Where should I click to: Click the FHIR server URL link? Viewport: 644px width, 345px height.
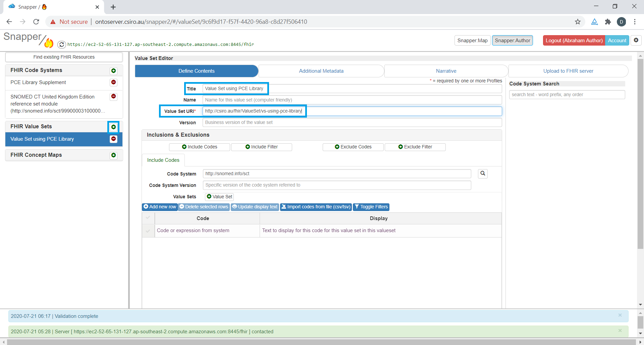point(160,44)
